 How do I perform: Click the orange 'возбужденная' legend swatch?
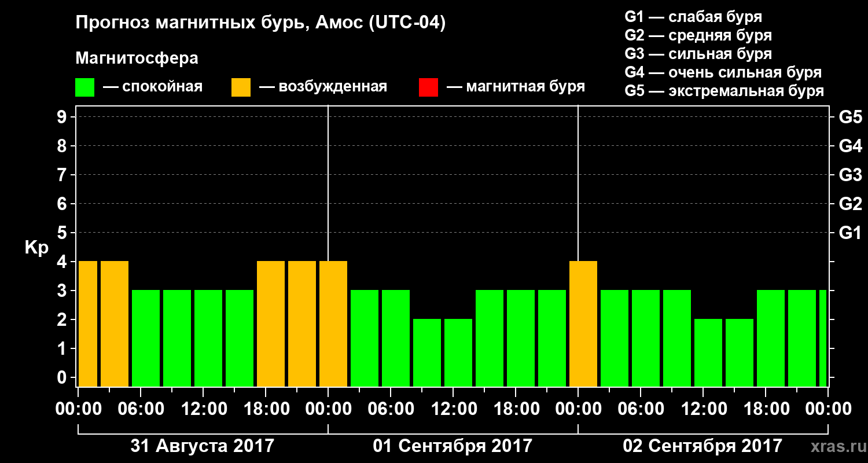click(241, 87)
